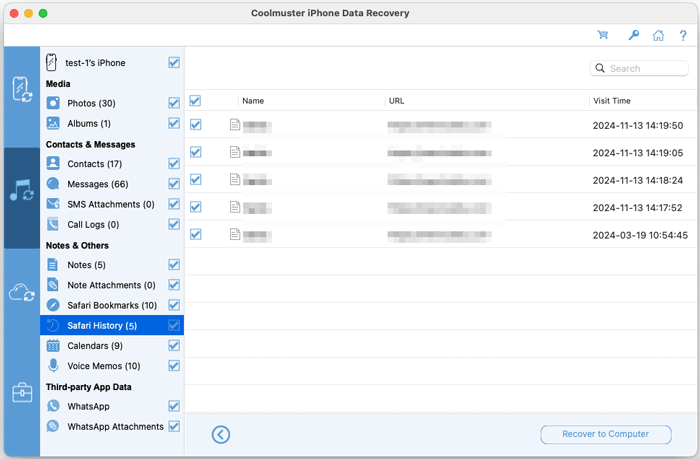700x459 pixels.
Task: Click the WhatsApp logo icon
Action: tap(53, 406)
